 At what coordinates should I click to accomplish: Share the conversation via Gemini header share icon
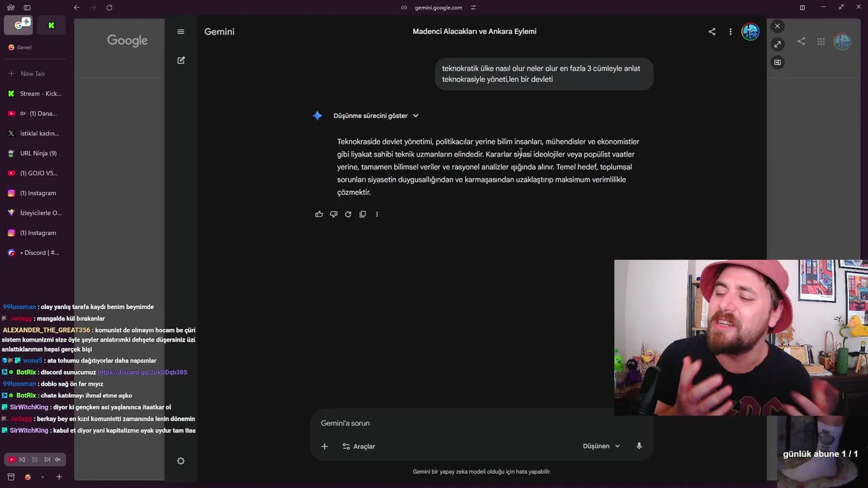(x=712, y=32)
